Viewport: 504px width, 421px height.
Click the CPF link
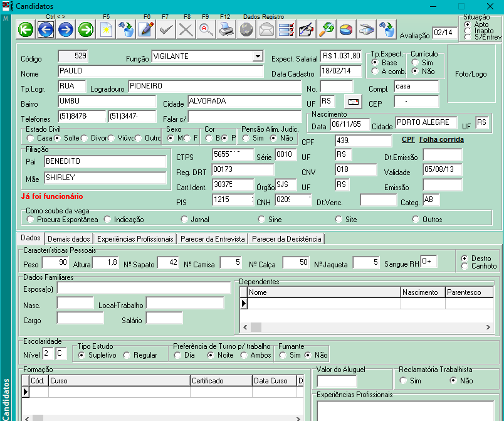coord(408,139)
